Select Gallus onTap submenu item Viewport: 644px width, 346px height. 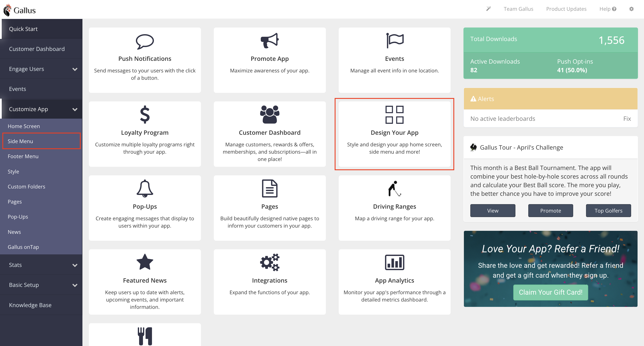click(x=41, y=247)
